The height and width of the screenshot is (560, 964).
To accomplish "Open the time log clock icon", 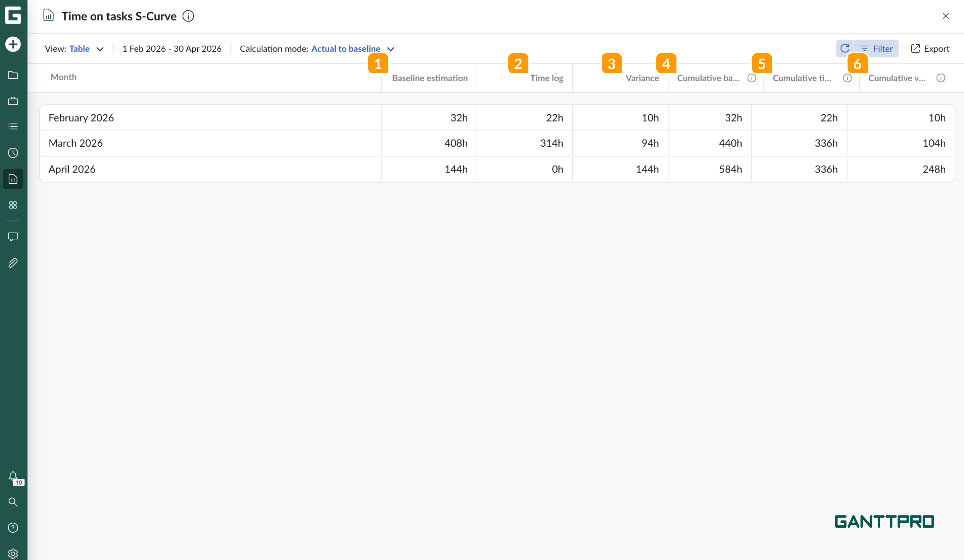I will 13,153.
